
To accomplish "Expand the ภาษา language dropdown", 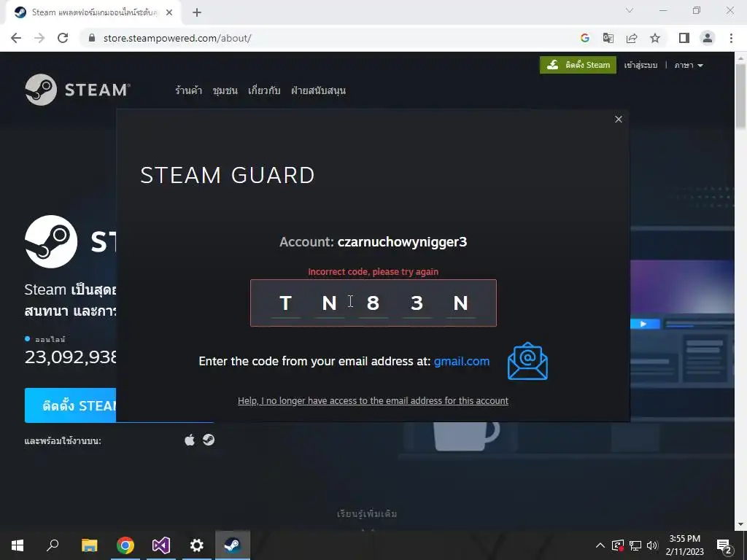I will point(689,65).
